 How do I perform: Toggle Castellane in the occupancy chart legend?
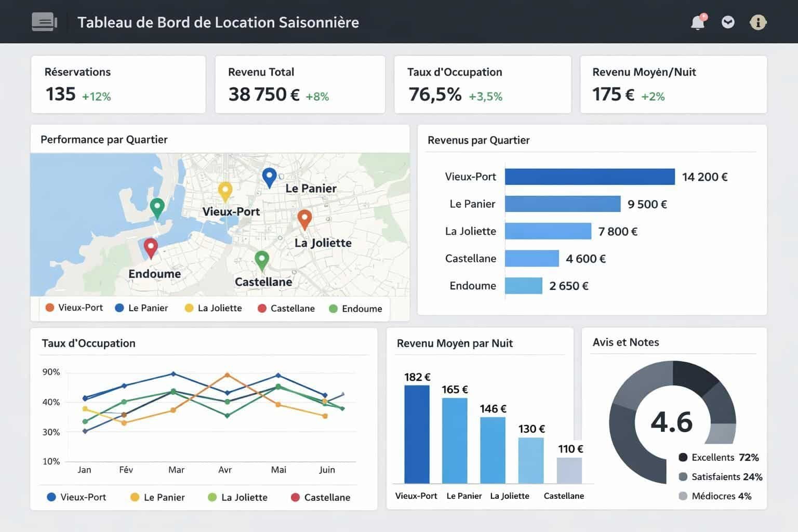coord(321,497)
